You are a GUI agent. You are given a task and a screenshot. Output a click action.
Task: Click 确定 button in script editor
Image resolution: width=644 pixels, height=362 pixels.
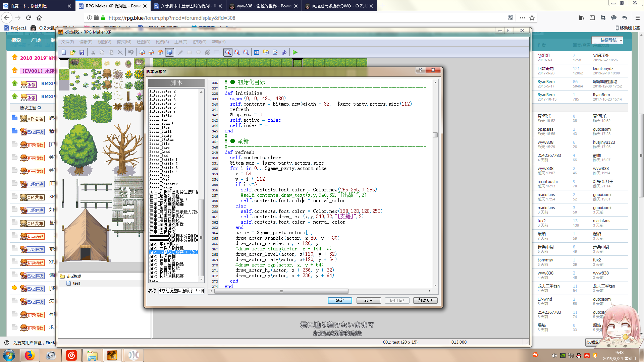[340, 300]
